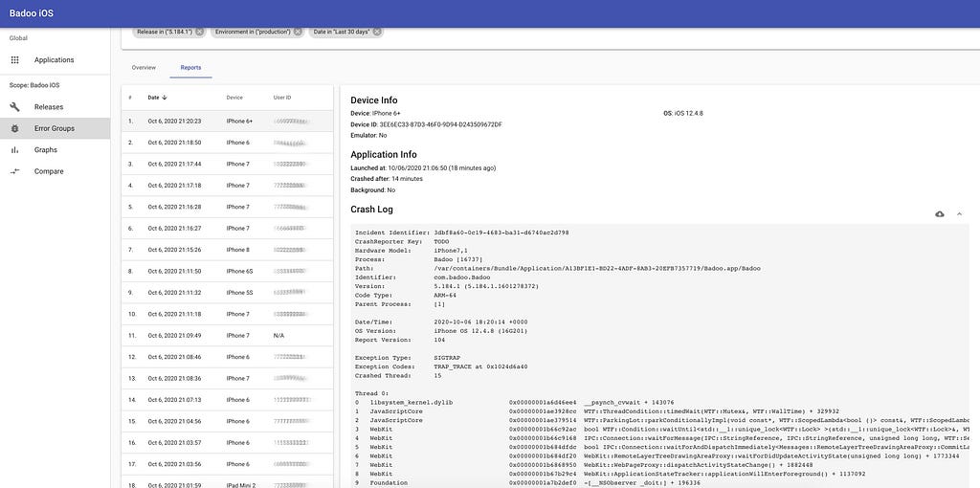Click the iPhone 6S device cell
The height and width of the screenshot is (488, 980).
click(x=240, y=271)
